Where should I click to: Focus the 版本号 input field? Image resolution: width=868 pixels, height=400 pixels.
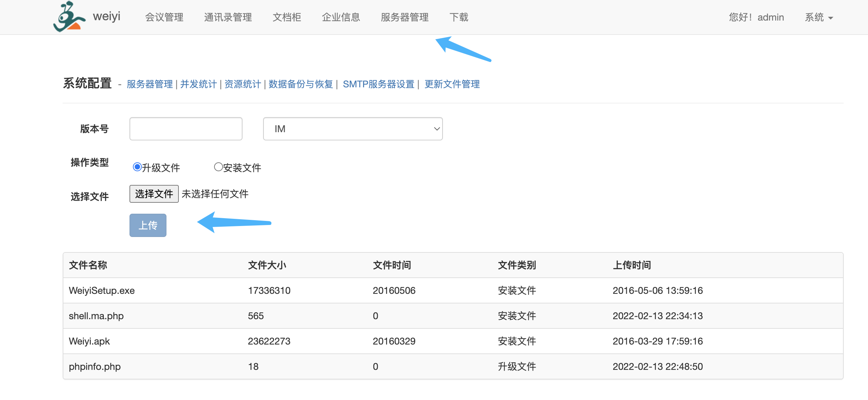[x=186, y=129]
